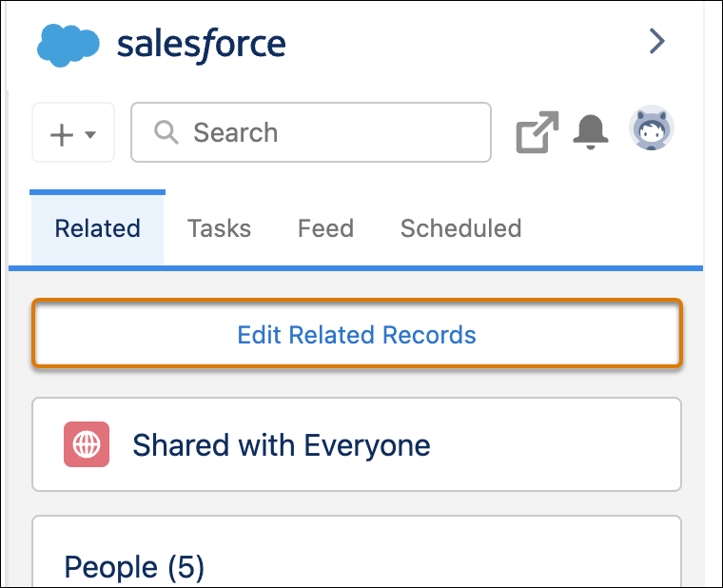Select the Scheduled tab

(x=461, y=228)
